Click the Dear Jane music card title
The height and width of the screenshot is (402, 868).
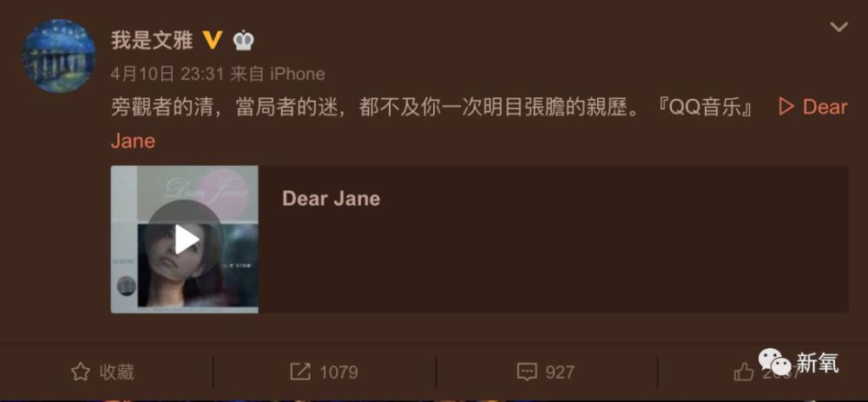pos(331,199)
